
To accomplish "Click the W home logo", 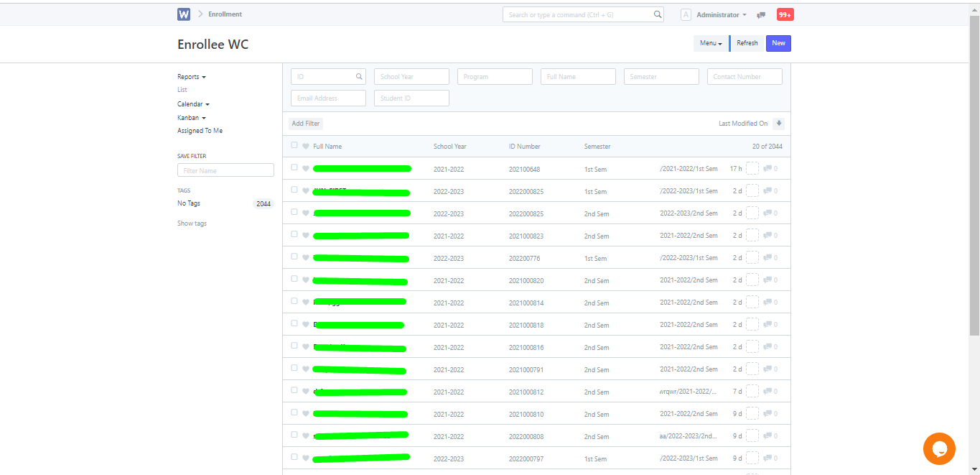I will click(184, 14).
